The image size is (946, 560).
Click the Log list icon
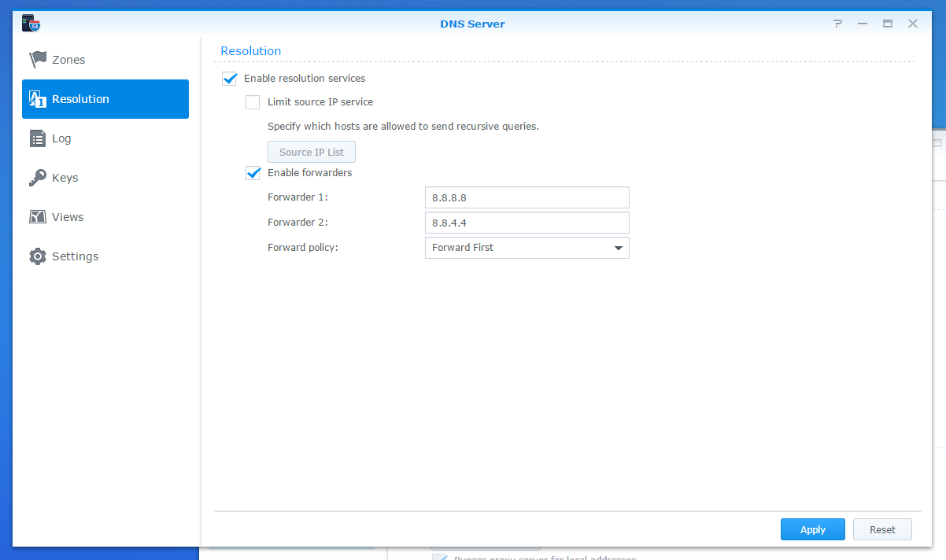38,138
